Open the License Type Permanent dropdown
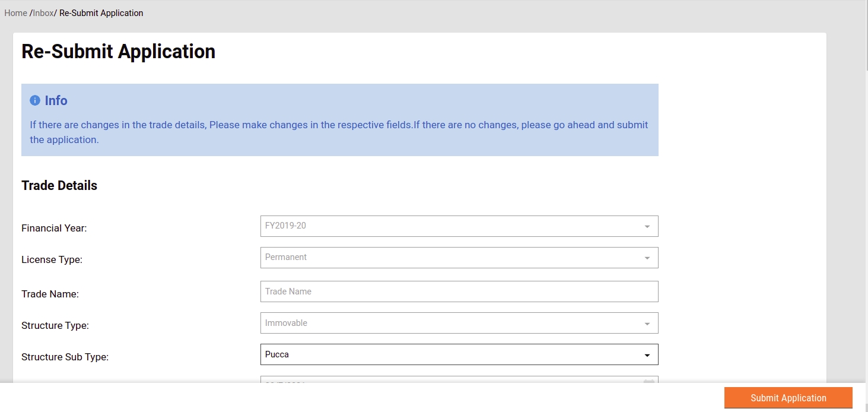This screenshot has height=412, width=868. point(451,258)
